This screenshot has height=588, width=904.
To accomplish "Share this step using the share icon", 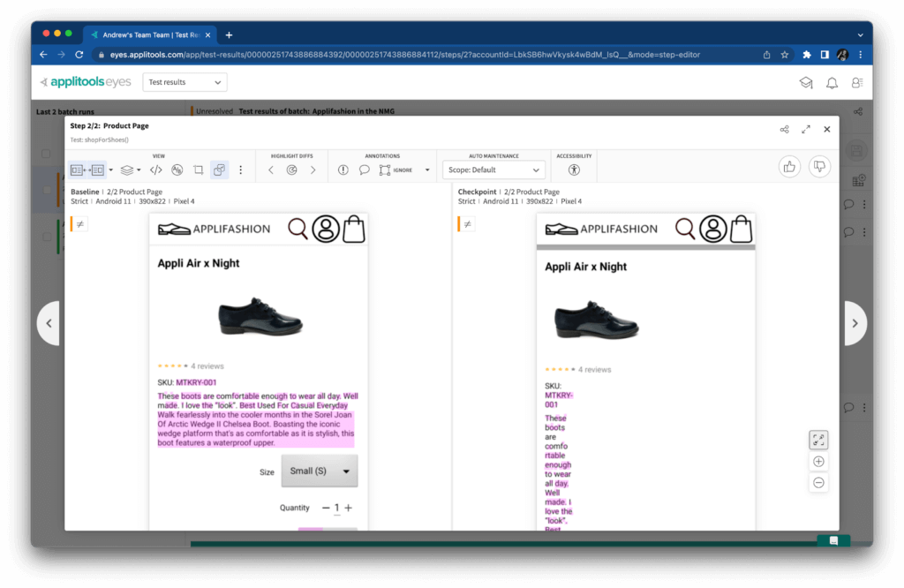I will pyautogui.click(x=784, y=129).
